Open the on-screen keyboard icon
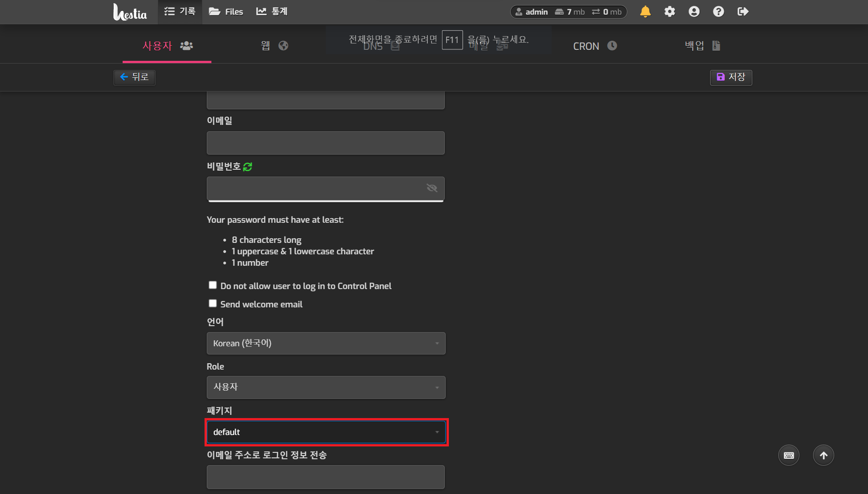Screen dimensions: 868x494 click(x=788, y=455)
